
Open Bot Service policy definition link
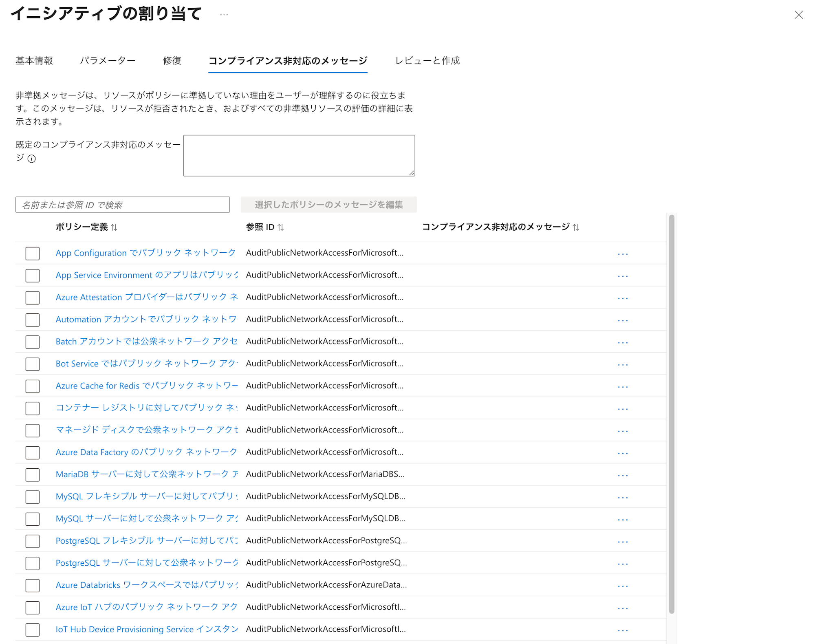pos(147,364)
